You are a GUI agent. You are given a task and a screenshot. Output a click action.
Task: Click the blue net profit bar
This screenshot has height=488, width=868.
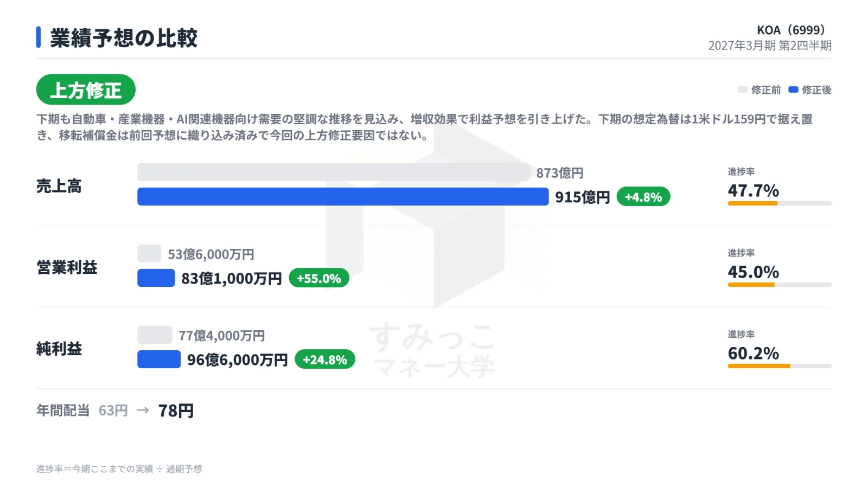[159, 359]
